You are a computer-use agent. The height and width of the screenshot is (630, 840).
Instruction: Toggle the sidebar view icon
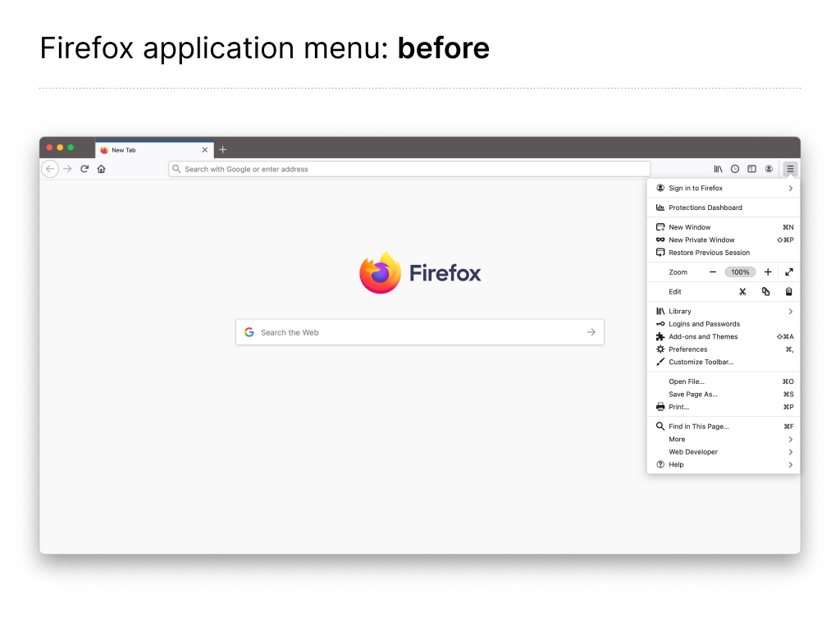click(x=751, y=169)
